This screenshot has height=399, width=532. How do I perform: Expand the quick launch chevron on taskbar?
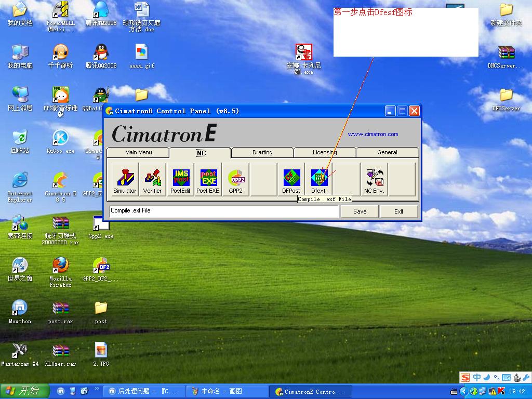(x=97, y=389)
